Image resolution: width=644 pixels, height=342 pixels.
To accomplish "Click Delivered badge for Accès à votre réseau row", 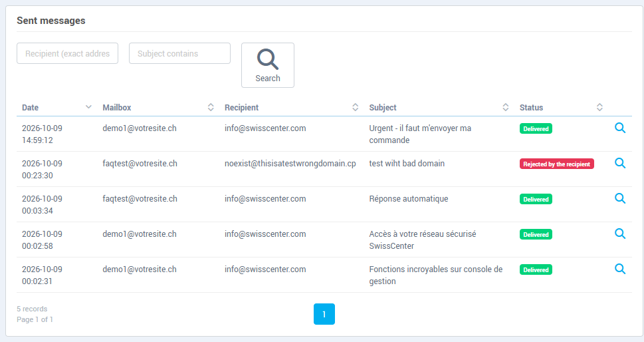I will click(x=536, y=235).
